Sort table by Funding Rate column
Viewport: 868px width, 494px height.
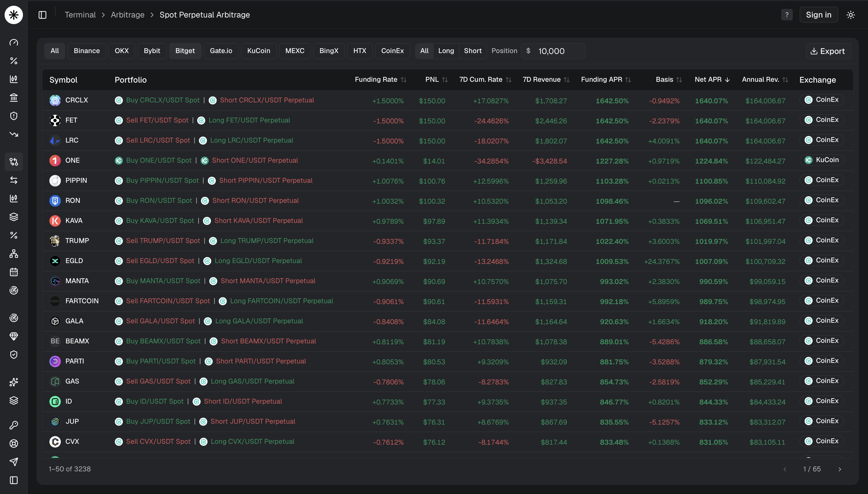click(x=380, y=80)
